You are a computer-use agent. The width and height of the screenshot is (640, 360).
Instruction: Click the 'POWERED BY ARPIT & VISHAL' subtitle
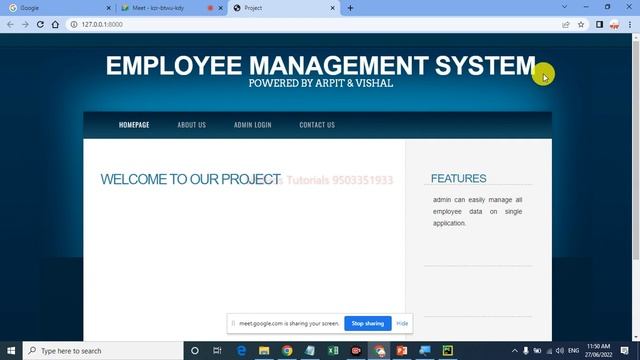321,83
